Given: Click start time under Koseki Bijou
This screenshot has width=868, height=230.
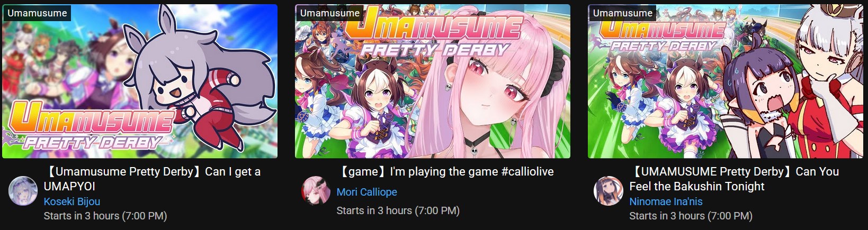Looking at the screenshot, I should pyautogui.click(x=105, y=216).
